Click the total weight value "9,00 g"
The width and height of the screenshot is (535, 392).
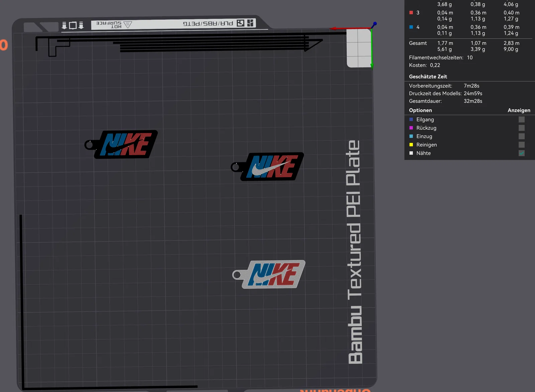(x=511, y=49)
